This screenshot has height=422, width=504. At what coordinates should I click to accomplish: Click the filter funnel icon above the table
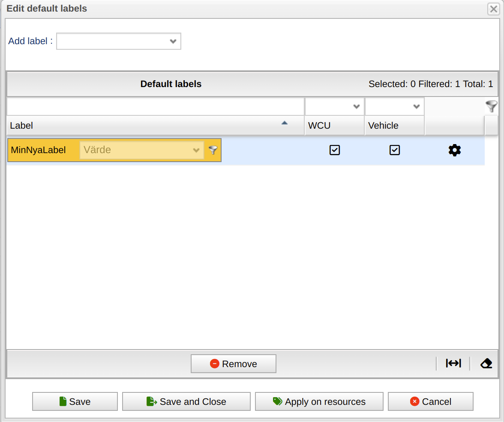tap(491, 106)
